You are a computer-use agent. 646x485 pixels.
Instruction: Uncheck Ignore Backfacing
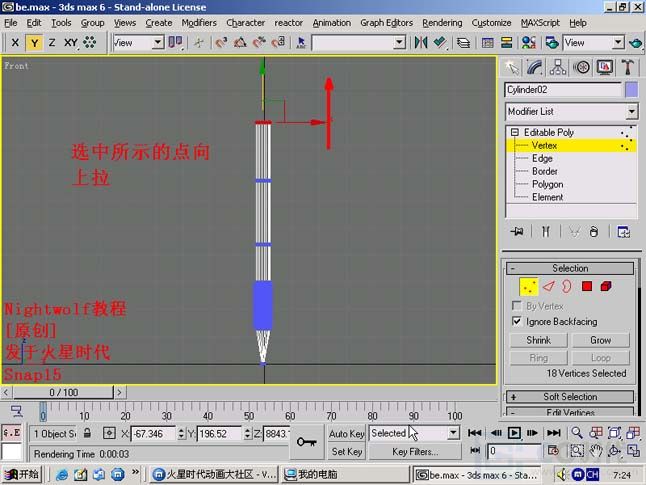(x=516, y=321)
